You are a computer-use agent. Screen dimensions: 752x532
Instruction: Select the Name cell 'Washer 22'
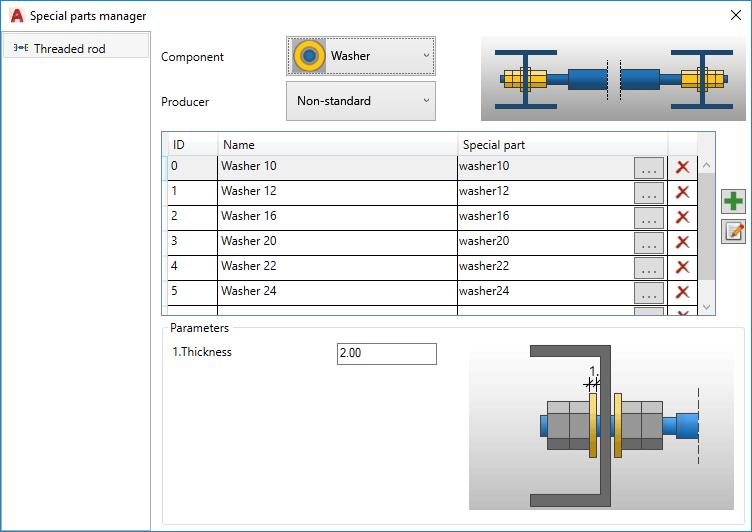click(337, 268)
